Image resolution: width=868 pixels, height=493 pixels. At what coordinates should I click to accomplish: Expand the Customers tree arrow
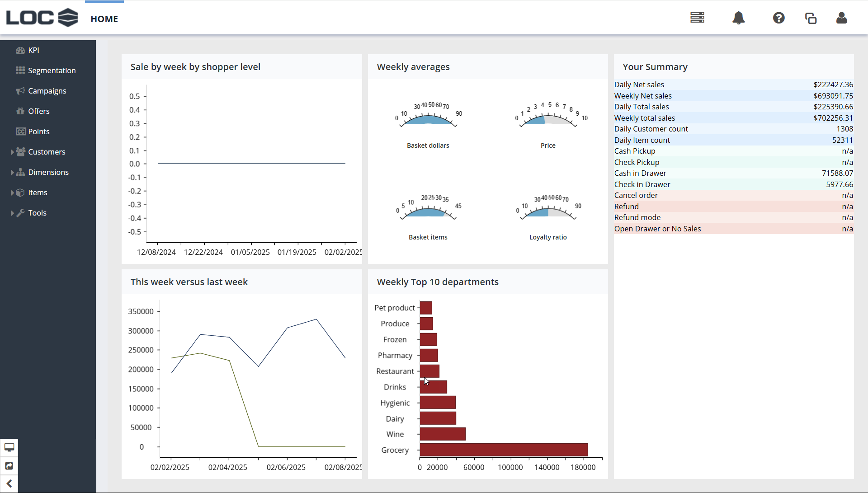click(12, 152)
